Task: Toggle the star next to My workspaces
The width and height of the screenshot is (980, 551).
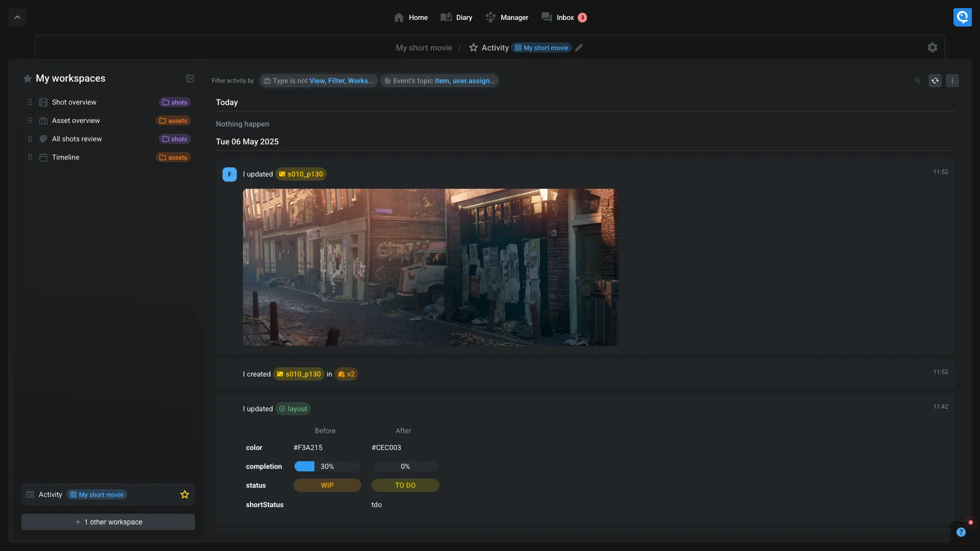Action: click(28, 79)
